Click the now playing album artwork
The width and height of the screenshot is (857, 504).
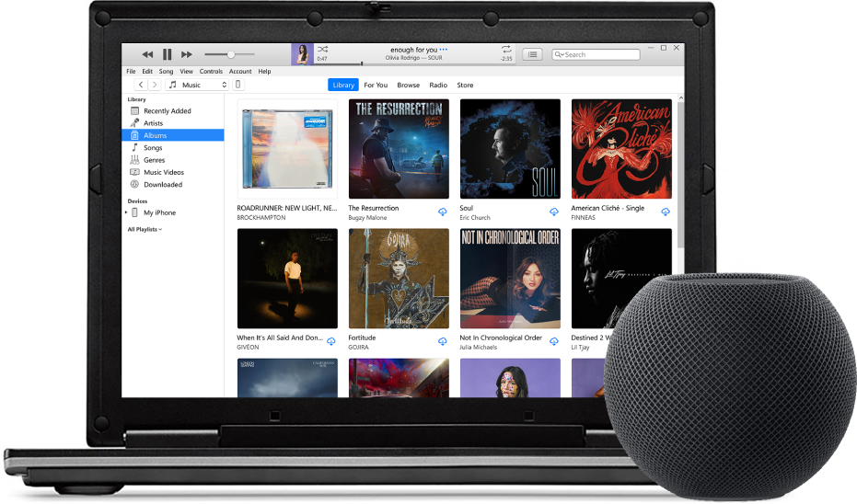(302, 54)
